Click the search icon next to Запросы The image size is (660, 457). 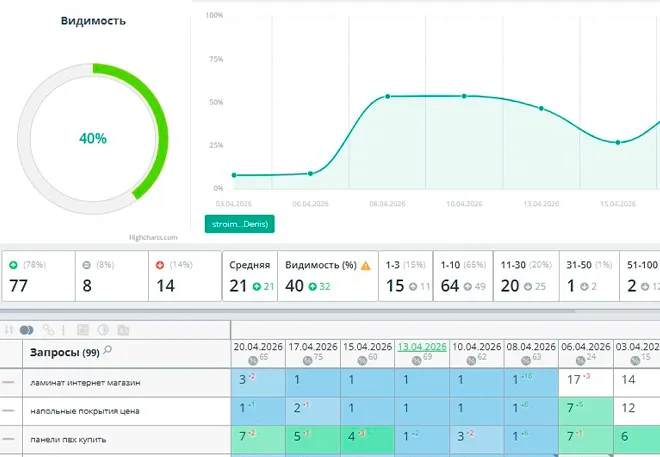pos(108,351)
